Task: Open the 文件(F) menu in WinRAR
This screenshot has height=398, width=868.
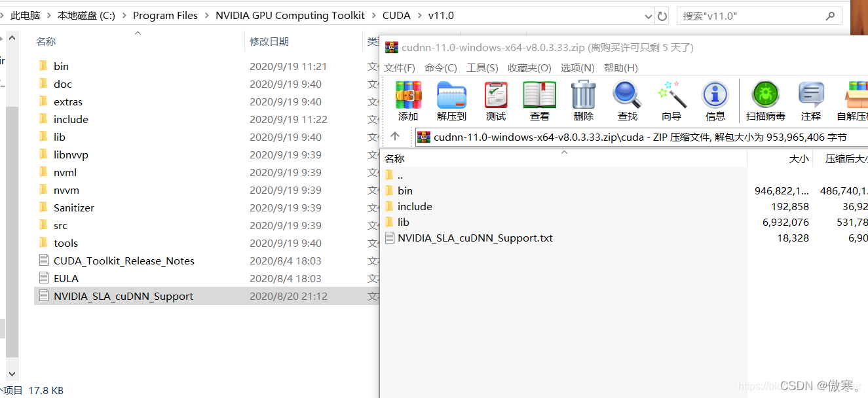Action: [400, 68]
